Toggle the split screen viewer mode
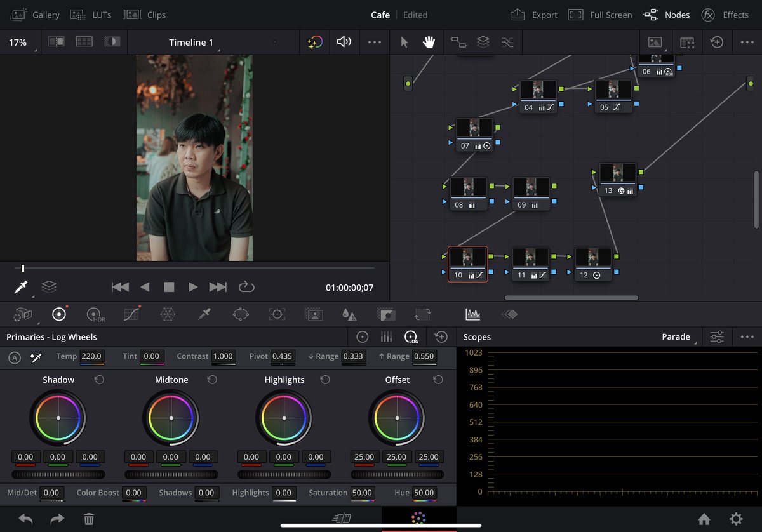 (84, 42)
